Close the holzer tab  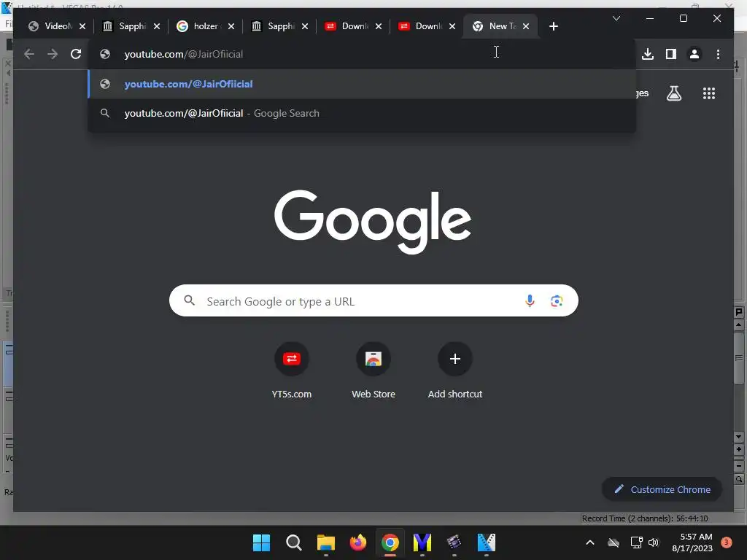point(231,26)
